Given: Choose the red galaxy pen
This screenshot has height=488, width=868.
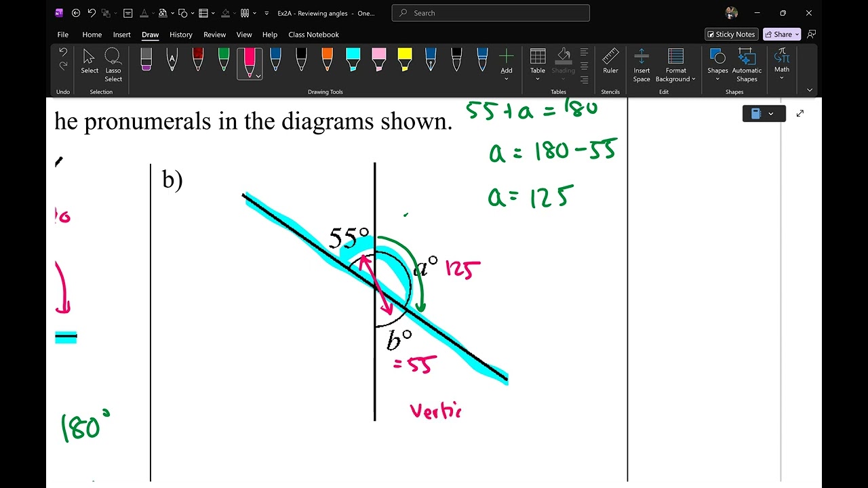Looking at the screenshot, I should [197, 60].
